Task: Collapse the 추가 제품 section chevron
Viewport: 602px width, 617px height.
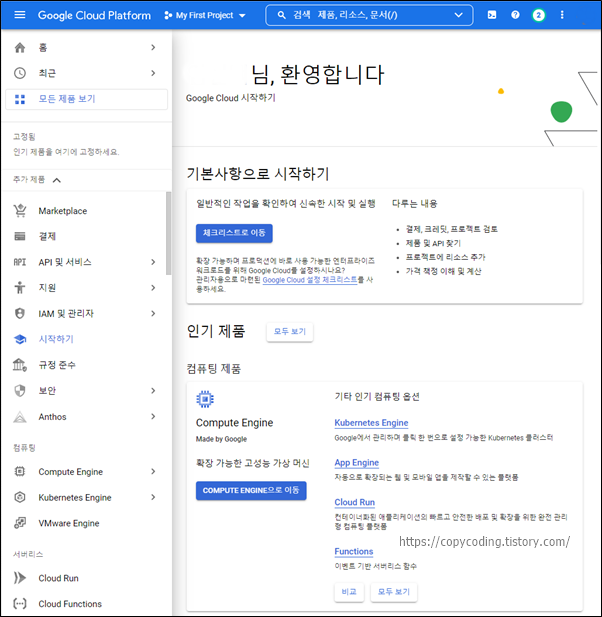Action: (57, 180)
